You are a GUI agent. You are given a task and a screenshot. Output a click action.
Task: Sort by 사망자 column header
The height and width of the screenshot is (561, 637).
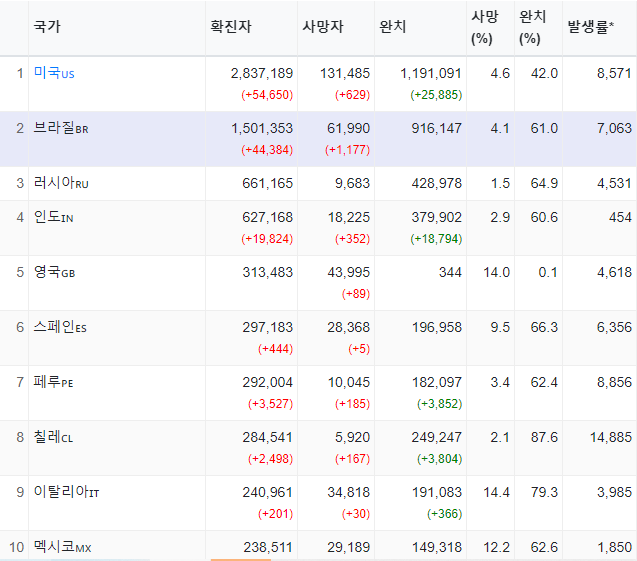323,27
